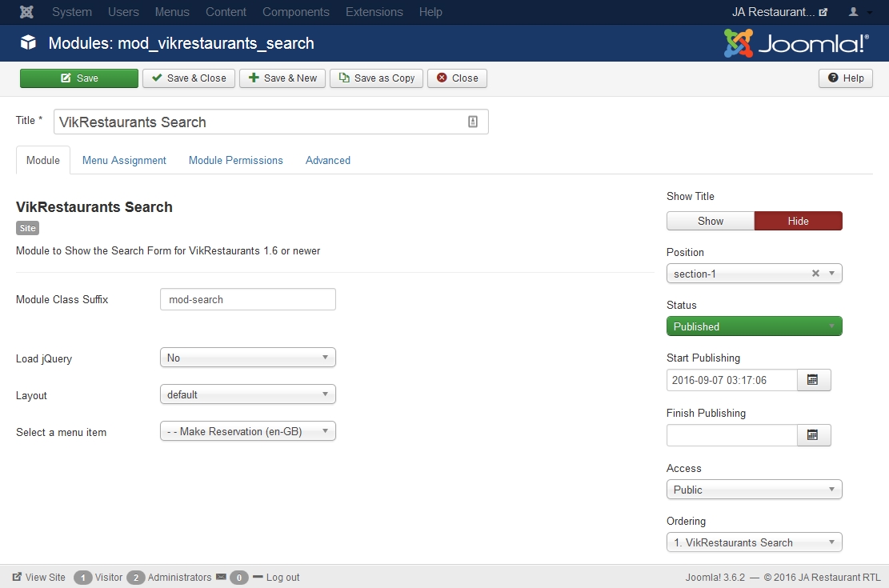The image size is (889, 588).
Task: Set Show Title to Show
Action: pos(711,221)
